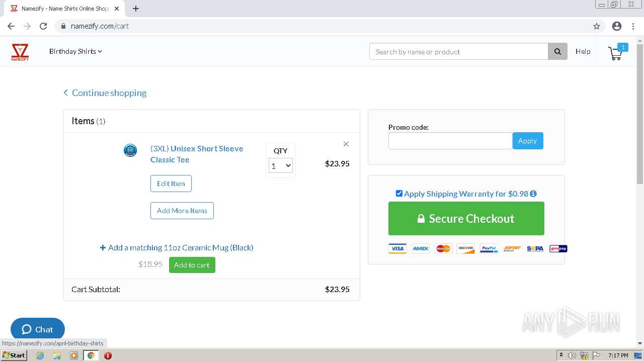Click the product thumbnail image

(130, 150)
